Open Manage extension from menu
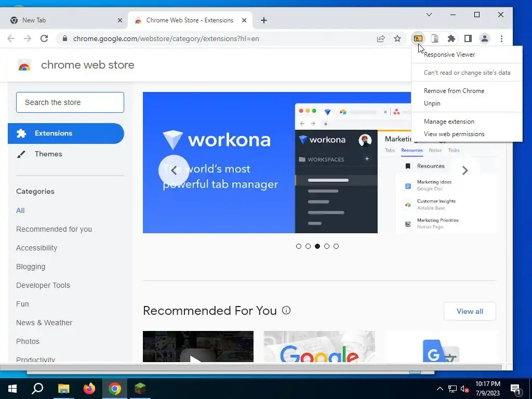The height and width of the screenshot is (399, 532). (467, 122)
